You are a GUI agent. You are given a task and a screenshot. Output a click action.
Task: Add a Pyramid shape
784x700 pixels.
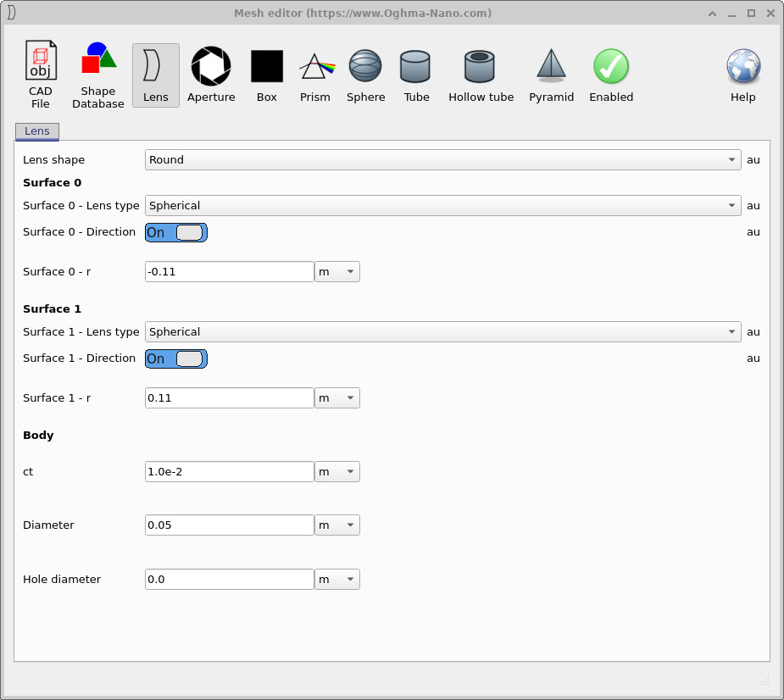(551, 66)
